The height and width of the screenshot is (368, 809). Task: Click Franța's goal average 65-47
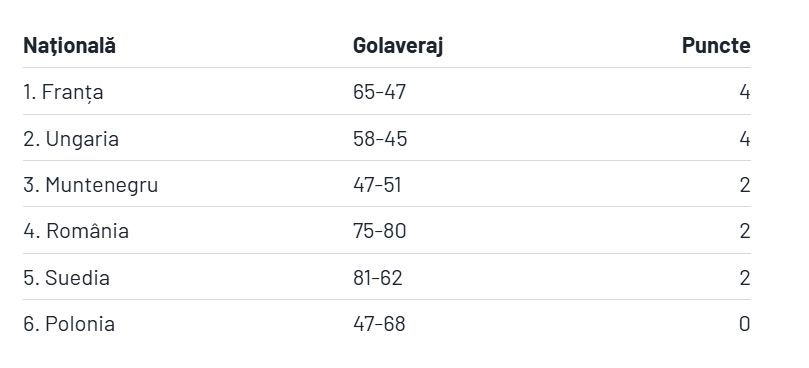pos(380,92)
